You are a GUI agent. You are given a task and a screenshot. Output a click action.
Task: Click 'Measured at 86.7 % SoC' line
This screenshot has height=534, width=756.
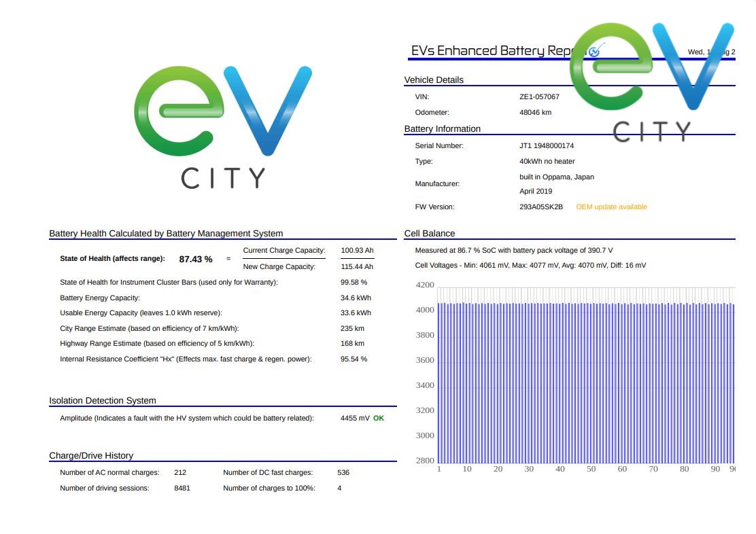tap(514, 251)
